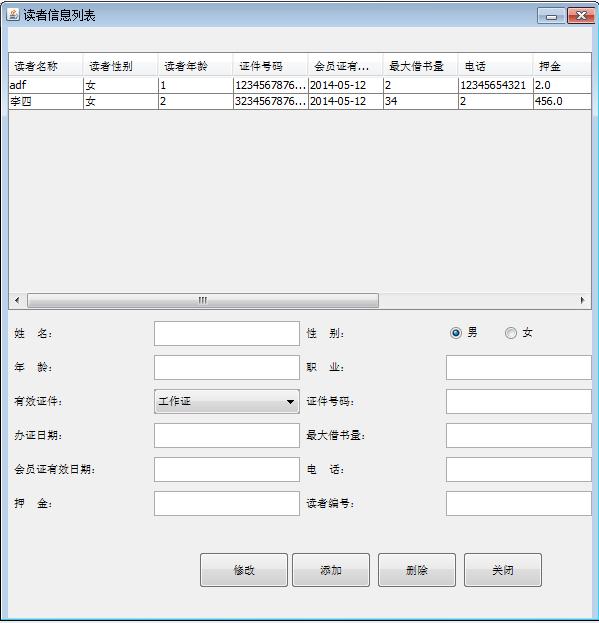Select the adf row in the table
The height and width of the screenshot is (623, 599).
[x=300, y=85]
